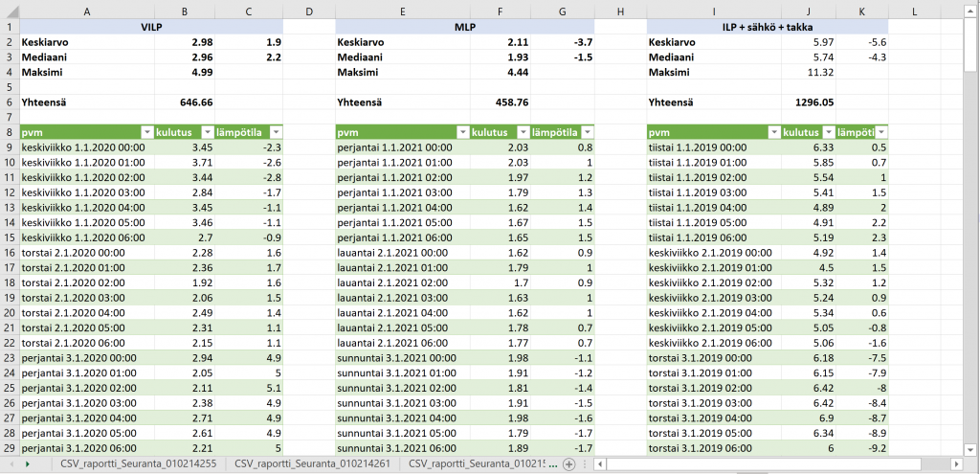Image resolution: width=980 pixels, height=474 pixels.
Task: Expand the lämpötila filter in column C
Action: (x=275, y=133)
